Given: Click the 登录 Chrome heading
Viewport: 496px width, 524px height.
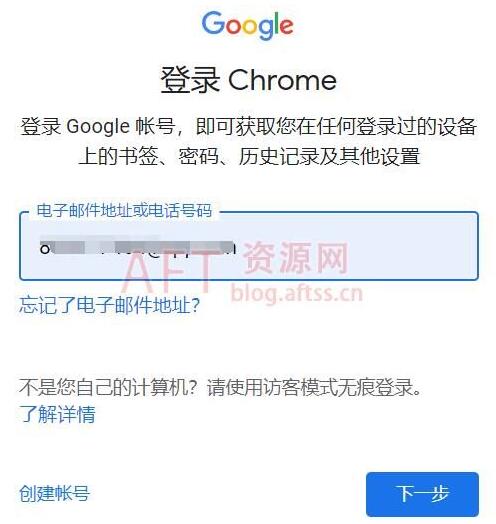Looking at the screenshot, I should coord(248,81).
